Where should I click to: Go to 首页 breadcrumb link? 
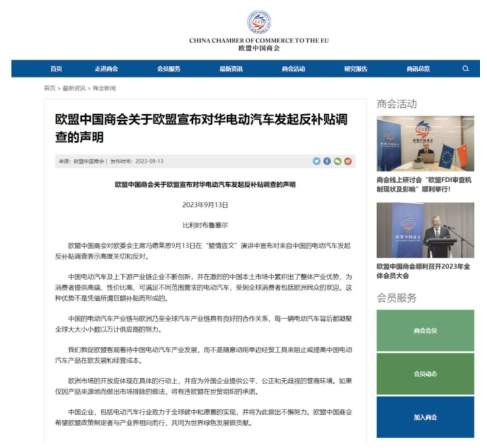tap(50, 88)
